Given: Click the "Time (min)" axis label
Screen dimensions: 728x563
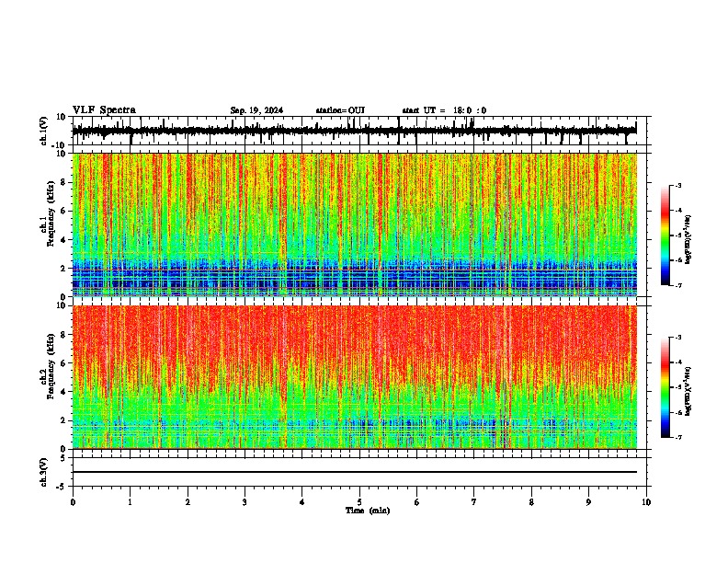Looking at the screenshot, I should click(x=368, y=511).
